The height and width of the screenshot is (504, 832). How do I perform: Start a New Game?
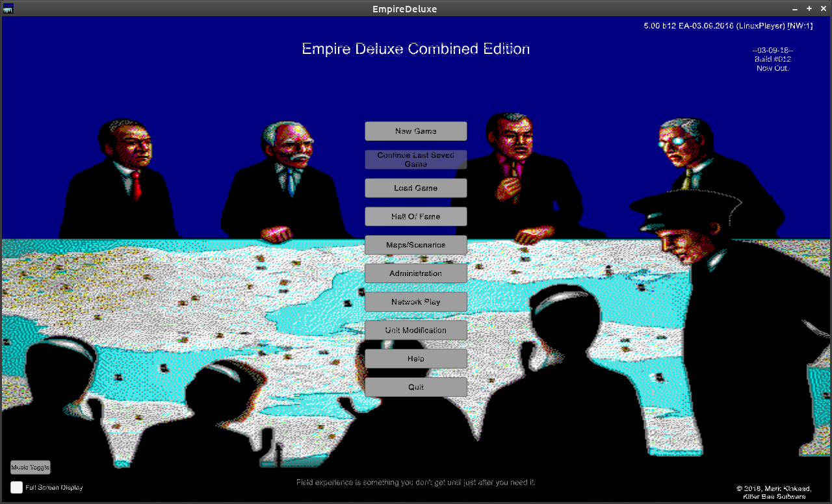point(416,131)
